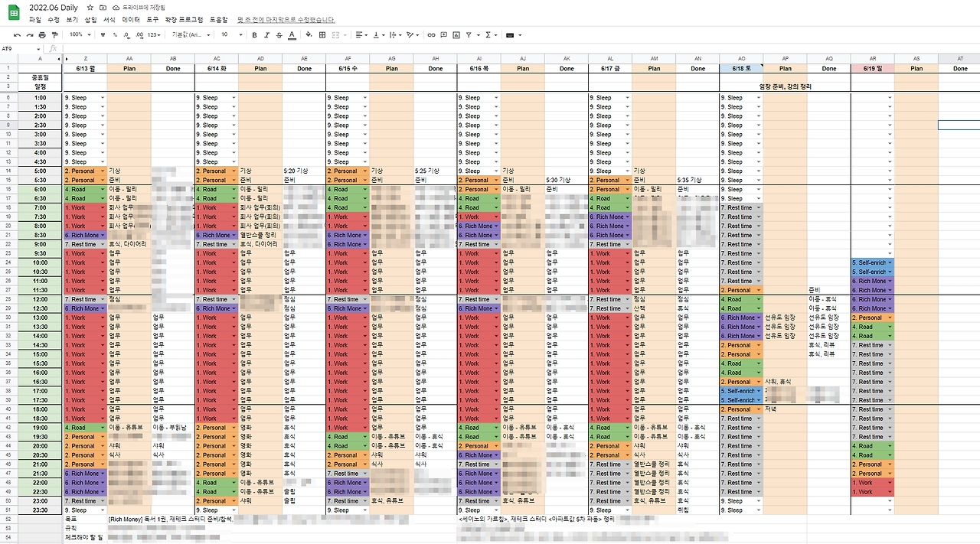Apply won currency format (₩)
The width and height of the screenshot is (980, 544).
103,34
